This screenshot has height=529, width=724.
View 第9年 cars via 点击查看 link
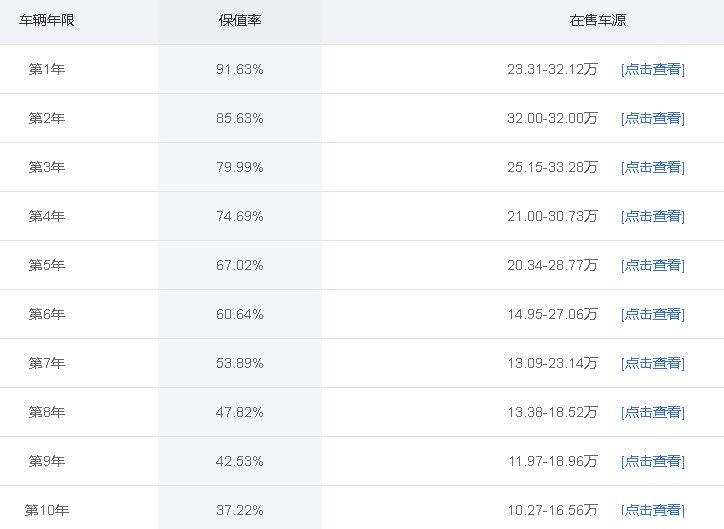click(652, 461)
